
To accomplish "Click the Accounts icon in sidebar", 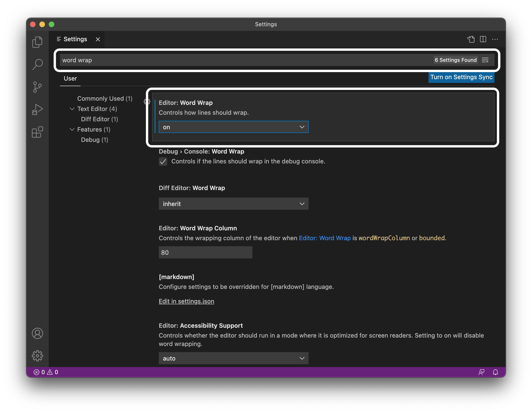I will pyautogui.click(x=37, y=333).
